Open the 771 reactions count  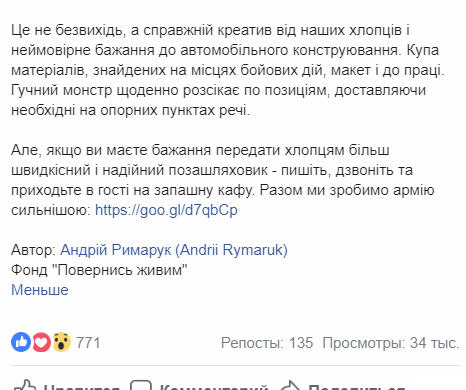88,343
